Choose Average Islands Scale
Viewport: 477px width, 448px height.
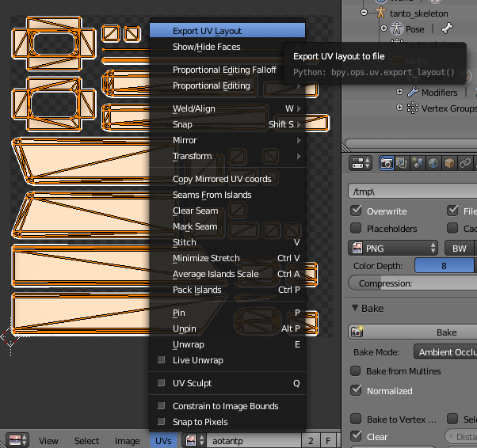click(227, 274)
